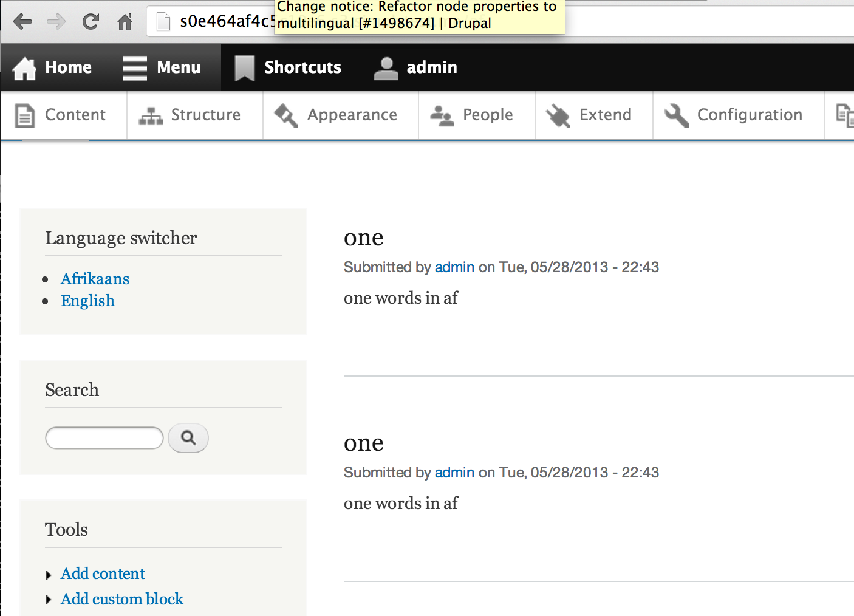
Task: Open the Menu in the admin toolbar
Action: click(135, 67)
